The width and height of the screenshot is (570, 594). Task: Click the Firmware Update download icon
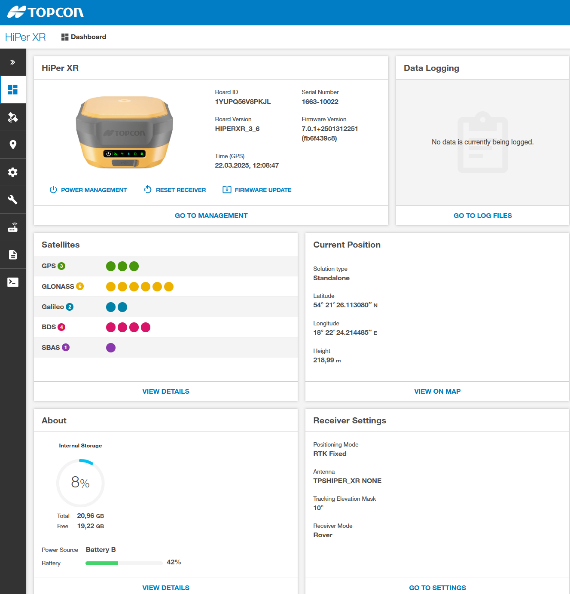(227, 189)
